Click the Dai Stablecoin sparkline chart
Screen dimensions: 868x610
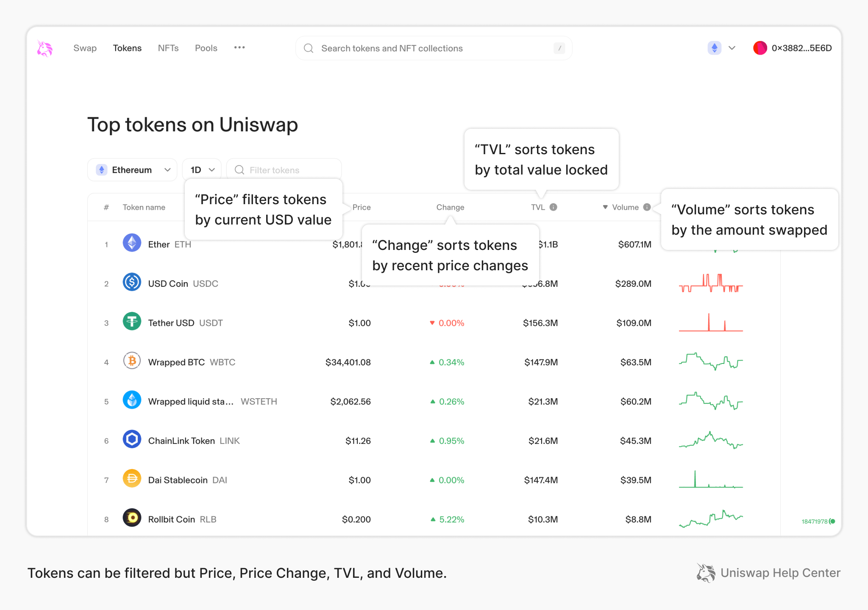[711, 479]
